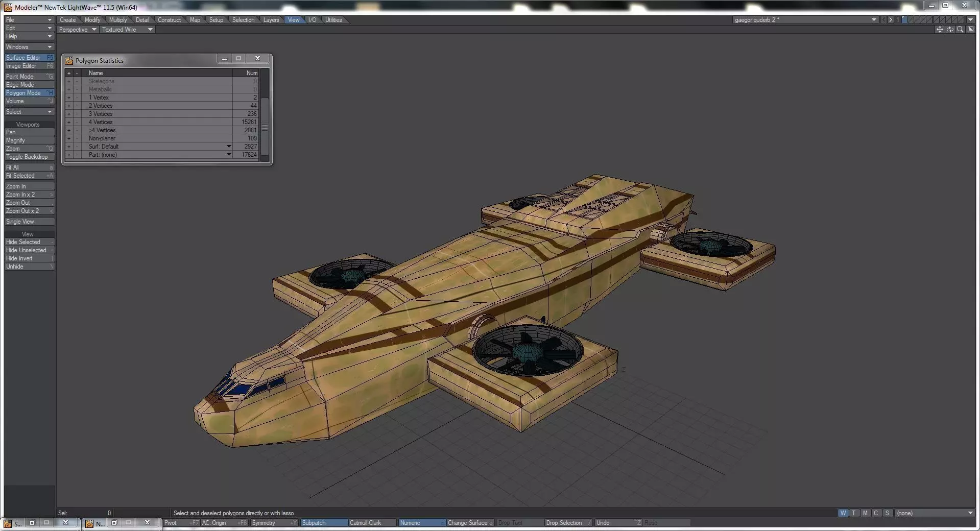
Task: Open the Textured Wire display mode dropdown
Action: pyautogui.click(x=127, y=30)
